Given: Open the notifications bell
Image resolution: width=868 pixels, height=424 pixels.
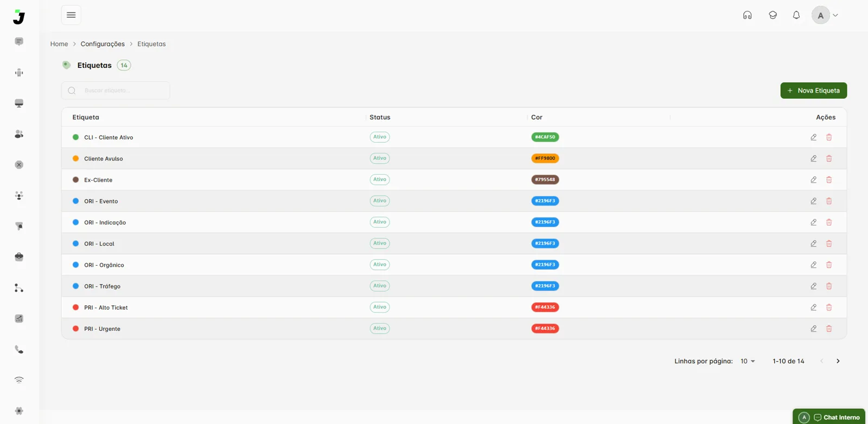Looking at the screenshot, I should click(x=796, y=15).
